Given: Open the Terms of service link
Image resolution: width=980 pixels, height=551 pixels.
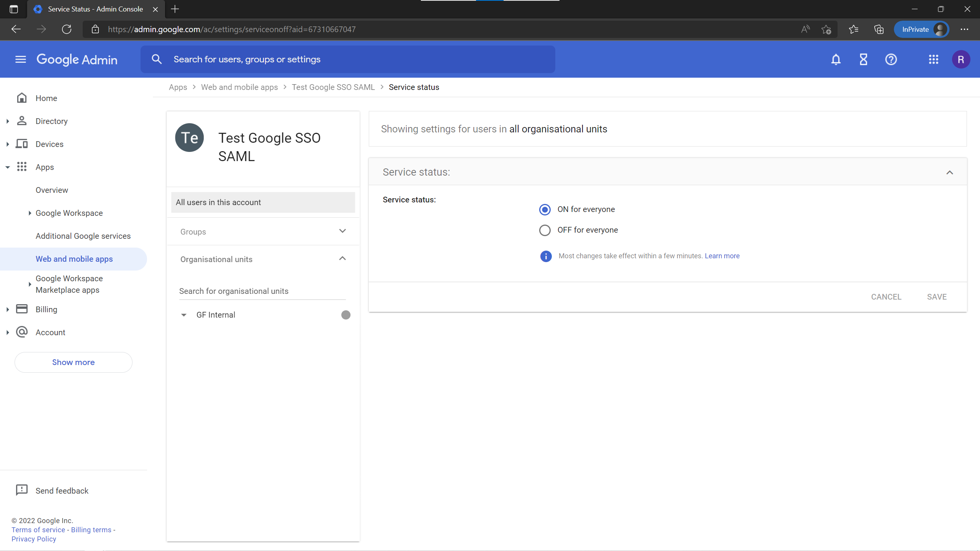Looking at the screenshot, I should coord(38,530).
